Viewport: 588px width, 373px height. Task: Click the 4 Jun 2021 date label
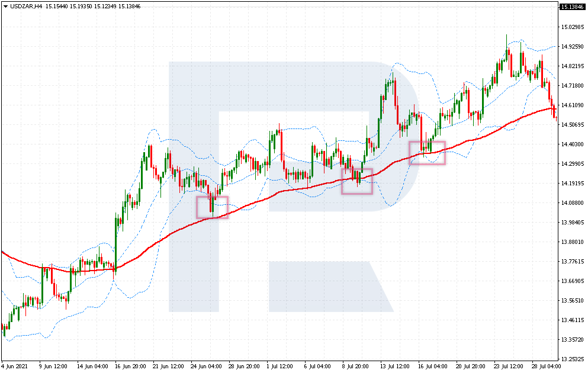click(x=15, y=366)
